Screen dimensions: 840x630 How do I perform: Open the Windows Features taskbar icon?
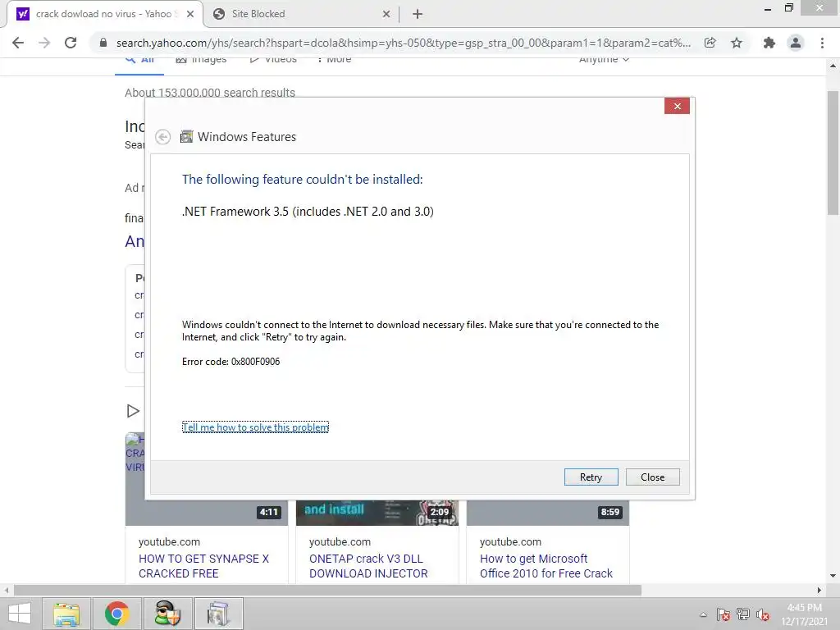[x=218, y=614]
